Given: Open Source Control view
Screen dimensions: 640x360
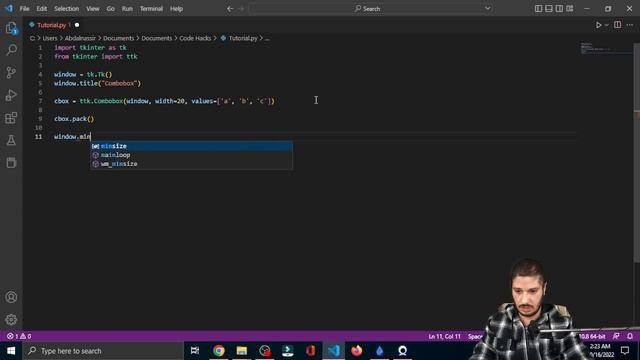Looking at the screenshot, I should click(11, 73).
